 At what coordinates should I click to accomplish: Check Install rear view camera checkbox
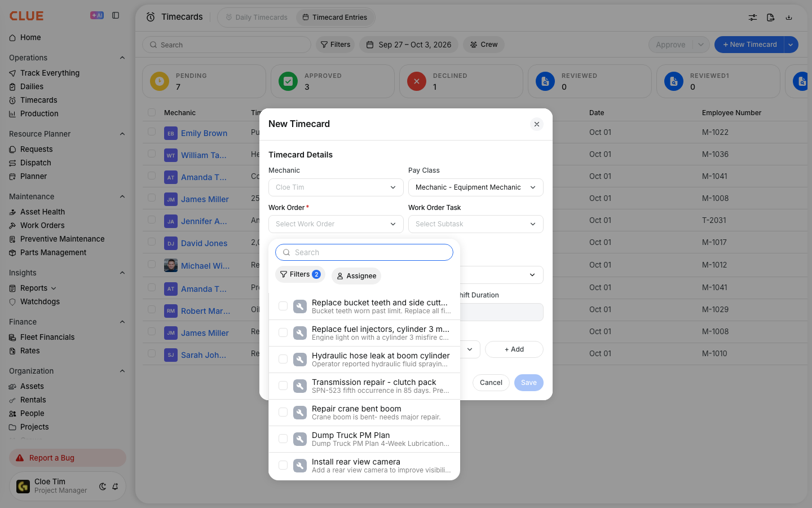click(x=283, y=465)
